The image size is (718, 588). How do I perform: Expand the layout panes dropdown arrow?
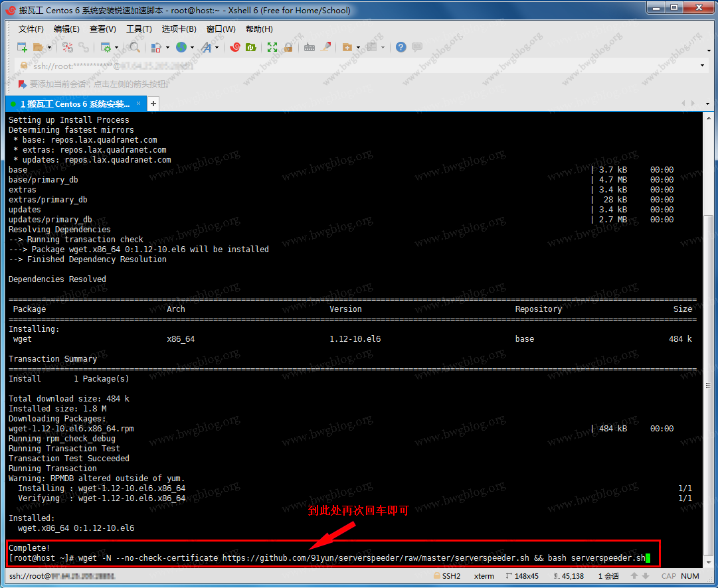[x=383, y=47]
